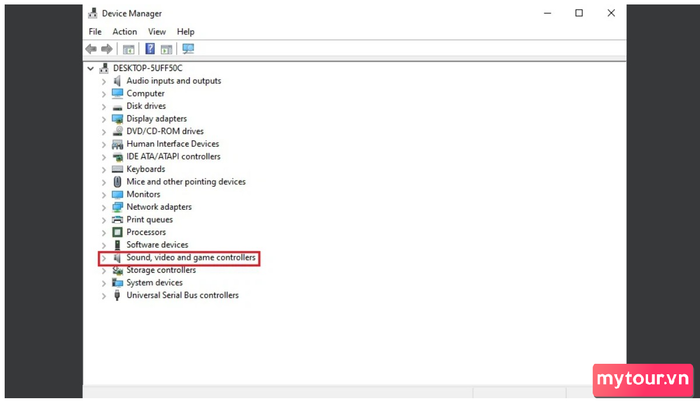Click the Print queues printer icon
Viewport: 700px width, 405px height.
click(117, 220)
